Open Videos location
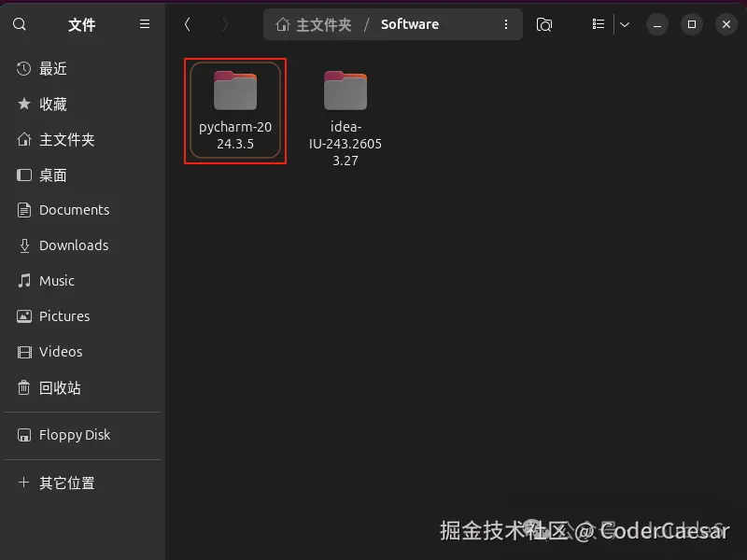The height and width of the screenshot is (560, 747). pos(82,352)
